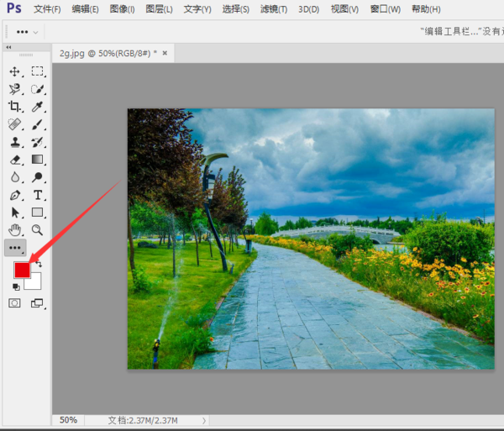Image resolution: width=504 pixels, height=431 pixels.
Task: Swap foreground and background colors
Action: pyautogui.click(x=39, y=264)
